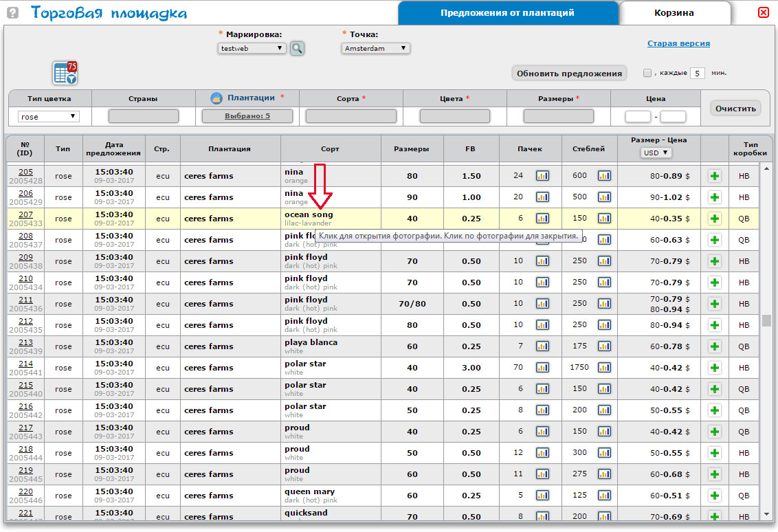Viewport: 778px width, 532px height.
Task: Click green plus for queen mary row
Action: pos(714,496)
